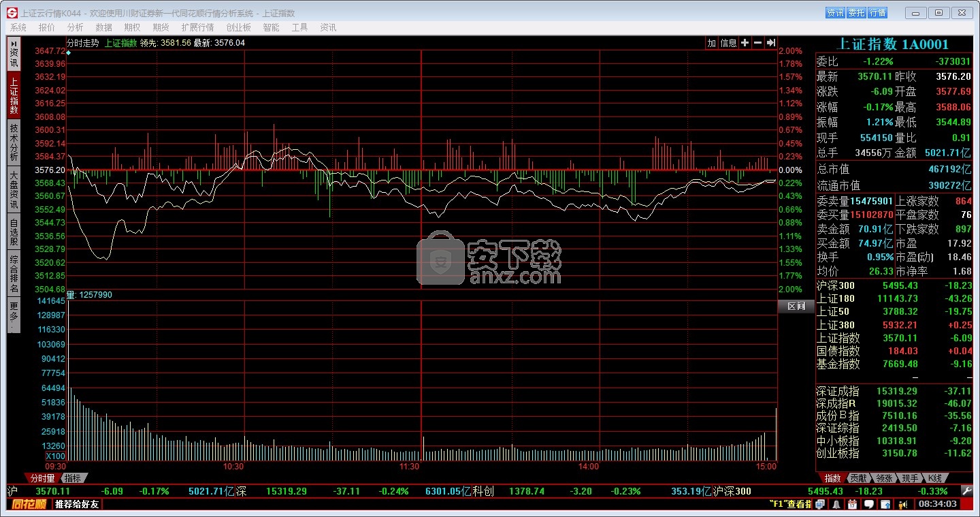Click the 14:00 time marker on axis
980x517 pixels.
589,467
